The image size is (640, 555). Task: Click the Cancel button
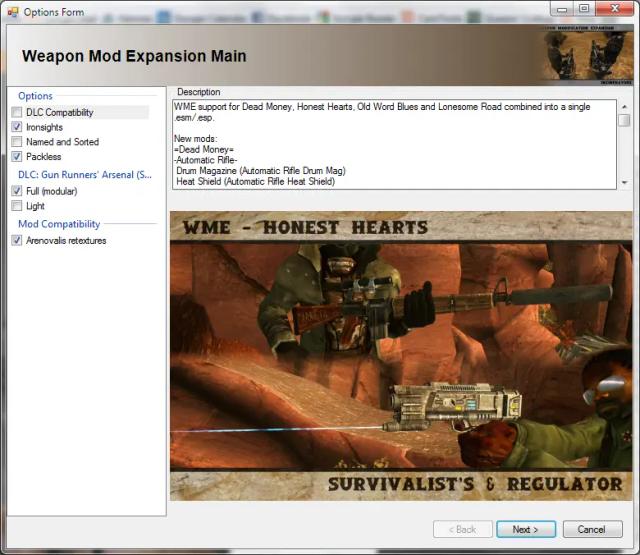point(592,529)
